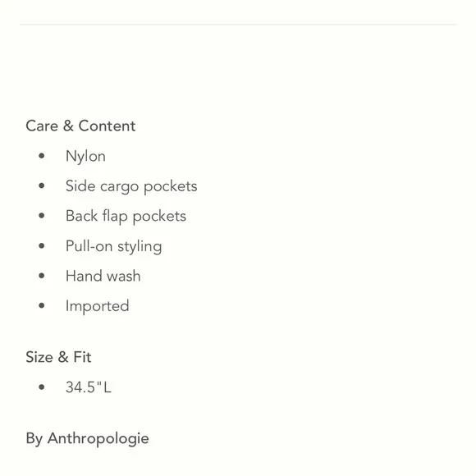Click the bullet beside 34.5"L
This screenshot has width=476, height=476.
click(x=42, y=387)
